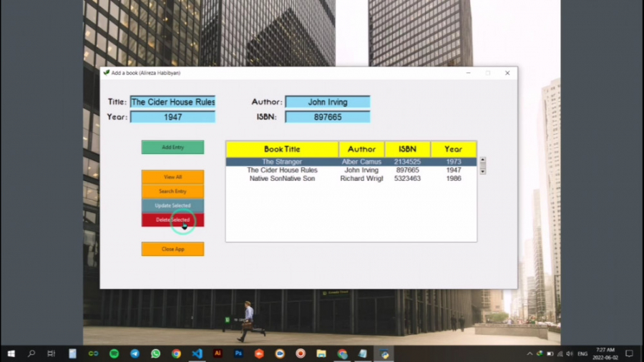
Task: Click the list scrollbar up arrow
Action: point(482,160)
